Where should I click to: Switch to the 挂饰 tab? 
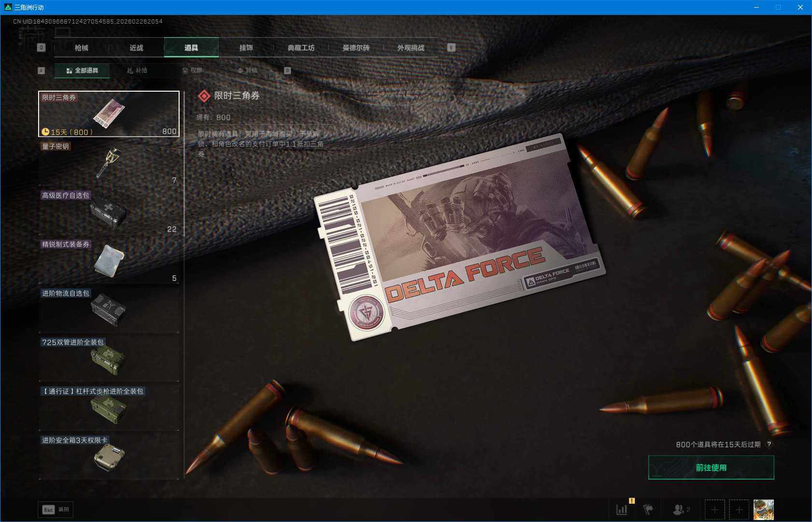246,48
